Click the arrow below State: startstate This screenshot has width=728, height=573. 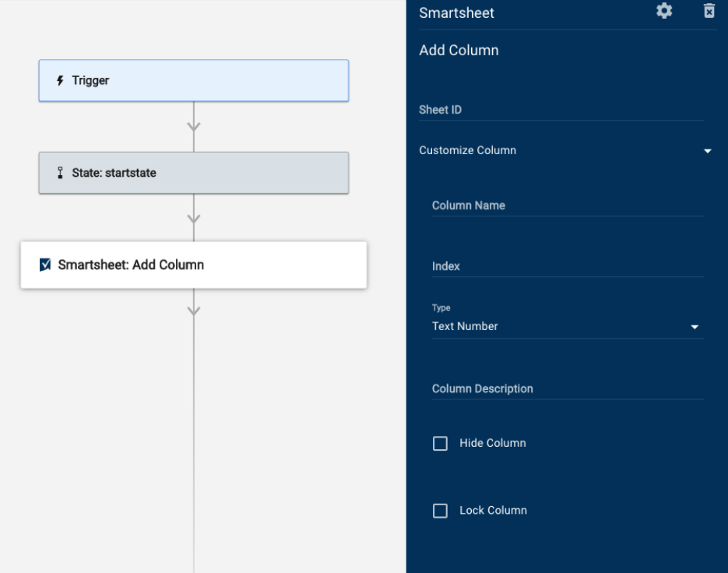(193, 218)
